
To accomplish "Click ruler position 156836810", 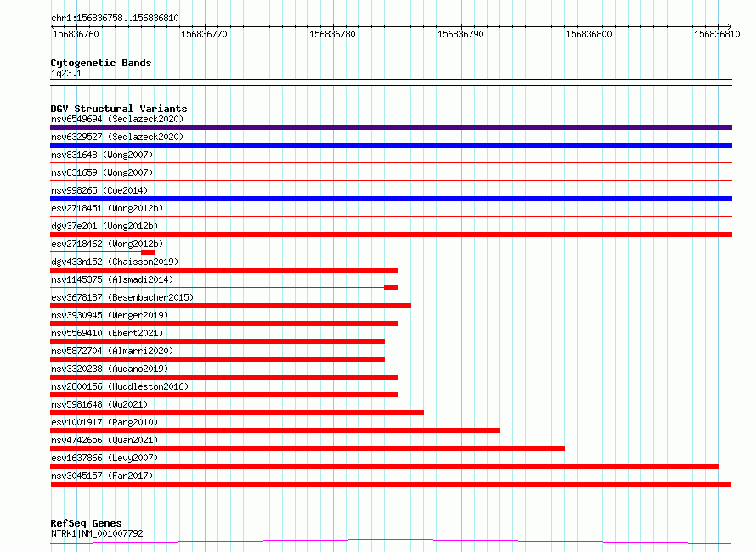I will tap(717, 34).
